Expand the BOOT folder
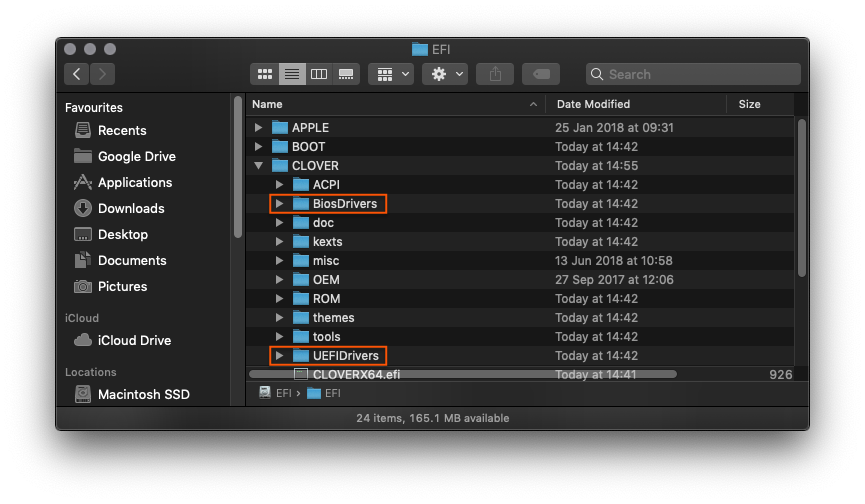Screen dimensions: 865x504 coord(258,147)
